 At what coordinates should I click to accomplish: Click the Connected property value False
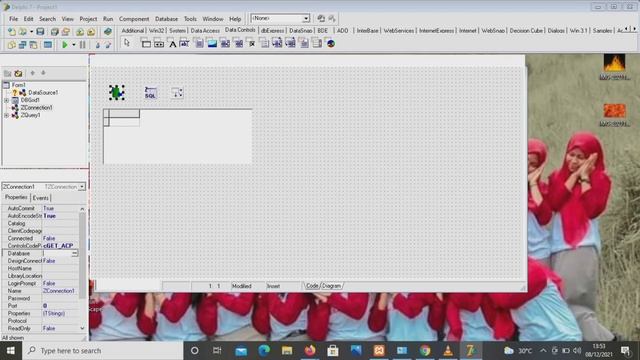60,238
